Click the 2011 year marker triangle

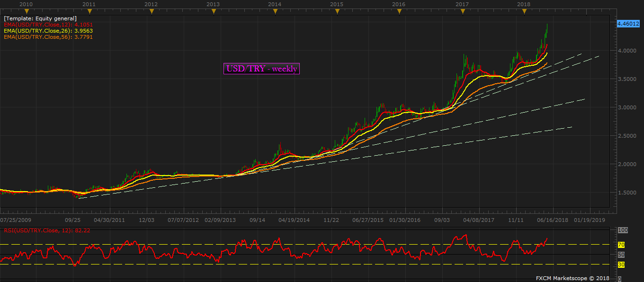tap(89, 12)
